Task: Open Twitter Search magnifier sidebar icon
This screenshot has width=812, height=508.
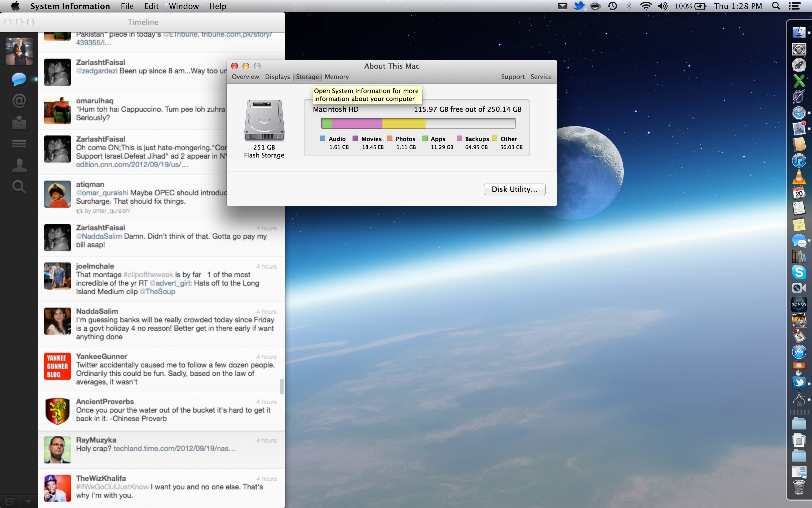Action: (x=19, y=187)
